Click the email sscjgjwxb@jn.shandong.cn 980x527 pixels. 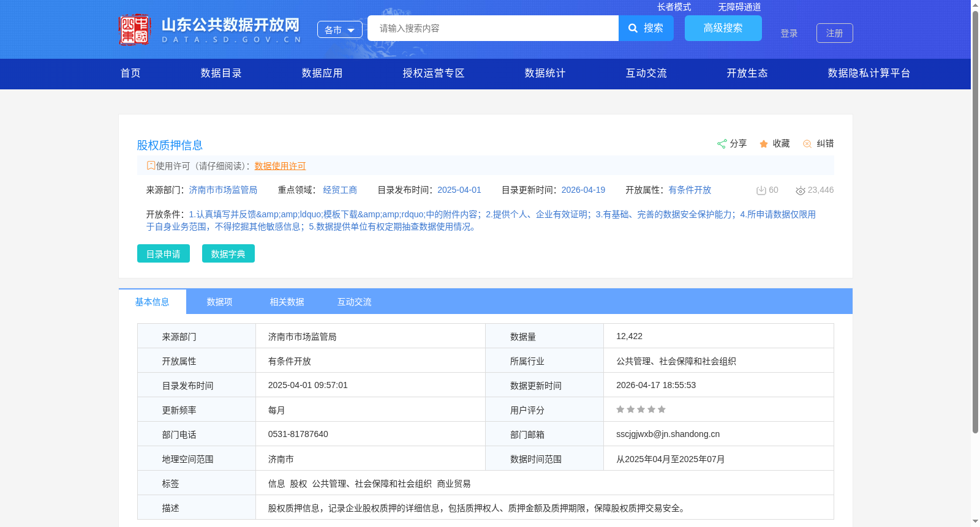(x=668, y=434)
